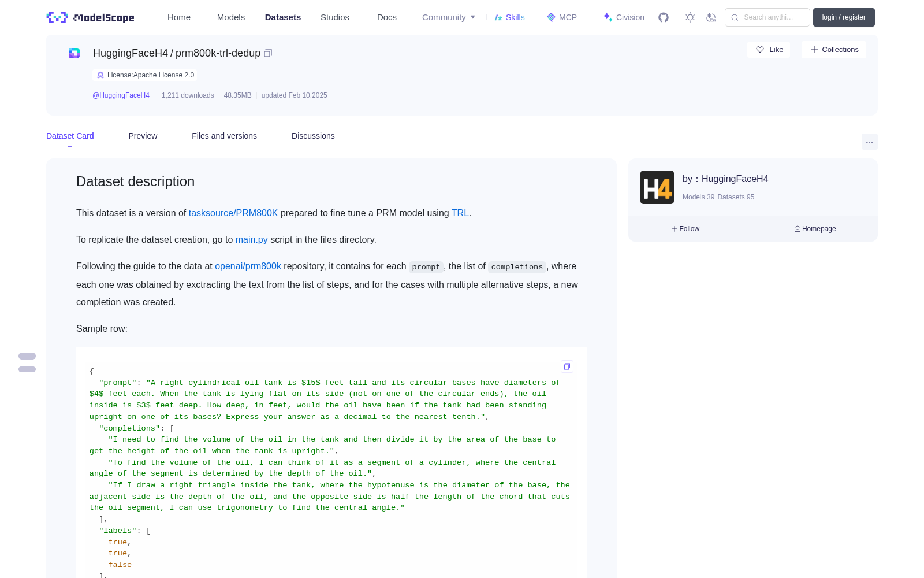Screen dimensions: 924x578
Task: Open the ModelScope logo home link
Action: 90,17
